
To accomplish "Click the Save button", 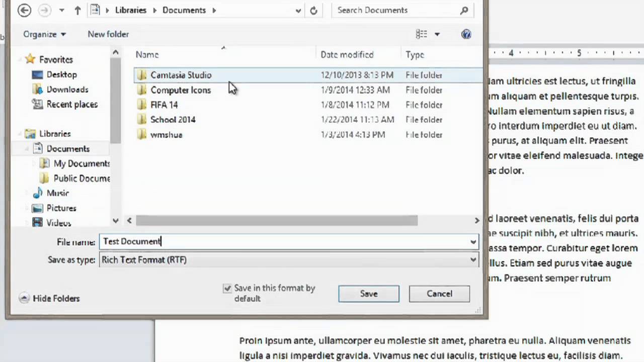I will (368, 294).
